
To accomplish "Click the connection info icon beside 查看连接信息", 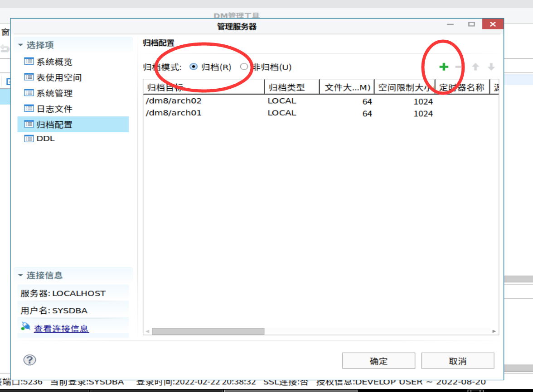I will 25,326.
